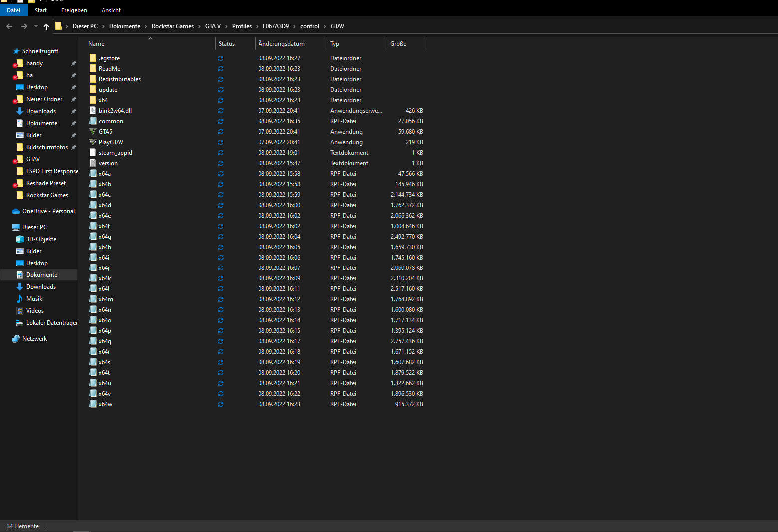Open recent locations dropdown arrow
The height and width of the screenshot is (532, 778).
pos(36,26)
